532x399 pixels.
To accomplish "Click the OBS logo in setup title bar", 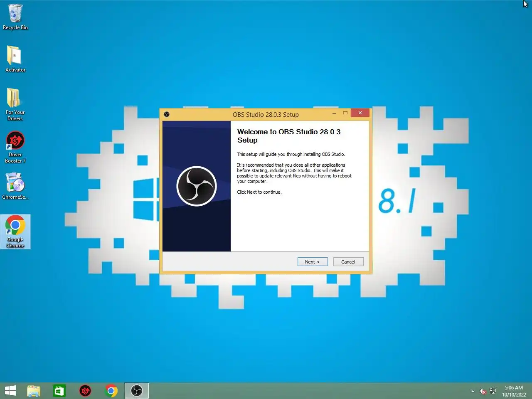I will click(x=167, y=114).
